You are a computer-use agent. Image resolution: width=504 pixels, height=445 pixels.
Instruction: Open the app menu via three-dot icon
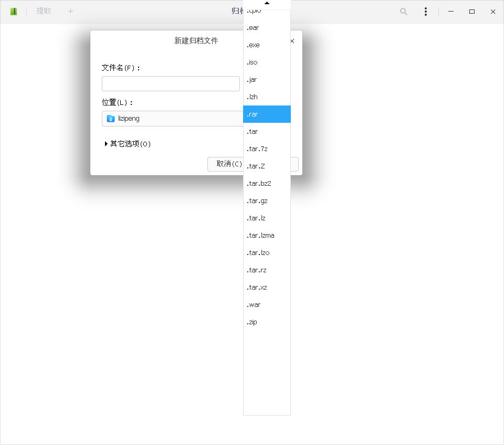425,11
